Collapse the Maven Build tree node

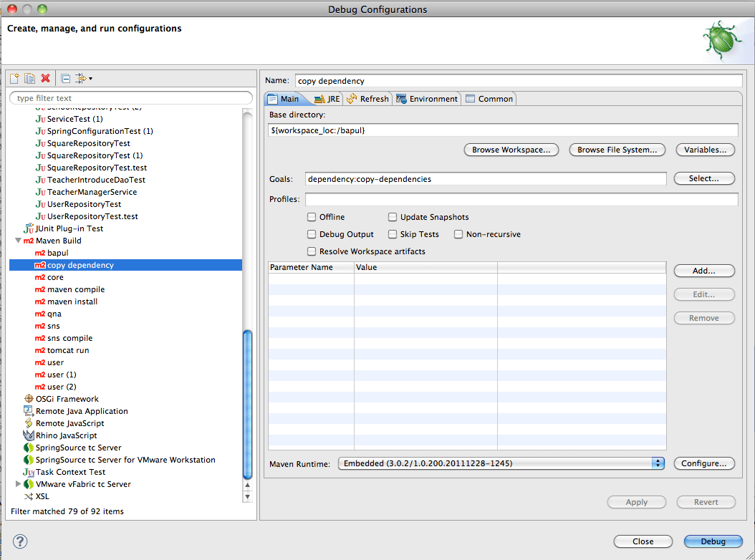click(18, 241)
